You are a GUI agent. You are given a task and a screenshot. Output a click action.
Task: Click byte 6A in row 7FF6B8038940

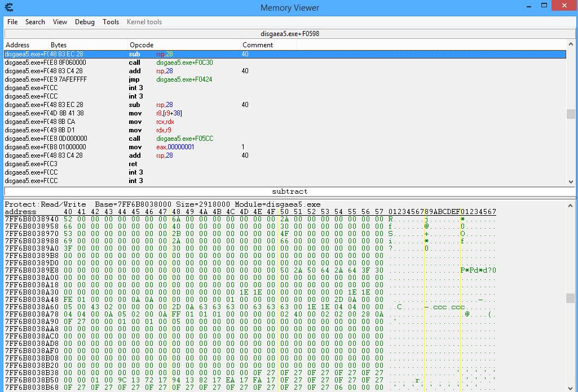pyautogui.click(x=176, y=219)
